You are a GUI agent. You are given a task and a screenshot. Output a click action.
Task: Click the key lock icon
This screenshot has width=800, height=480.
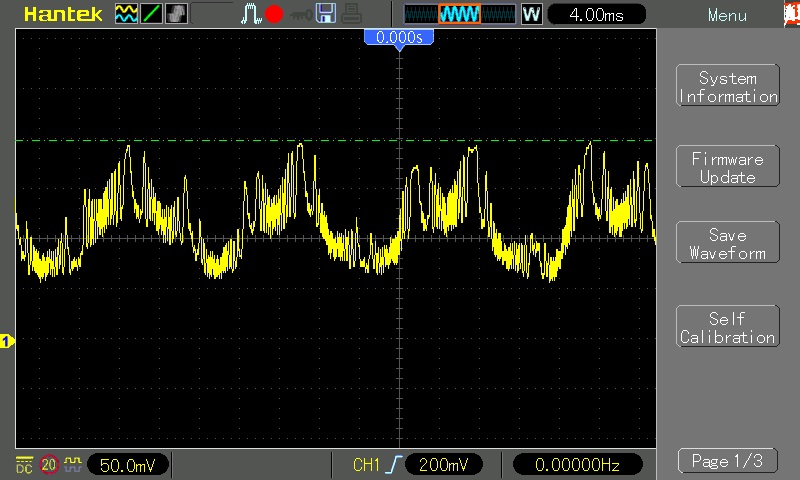click(x=301, y=15)
